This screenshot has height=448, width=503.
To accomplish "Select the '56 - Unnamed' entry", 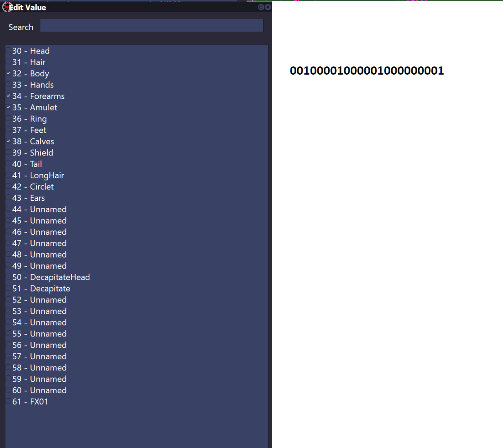I will tap(39, 345).
